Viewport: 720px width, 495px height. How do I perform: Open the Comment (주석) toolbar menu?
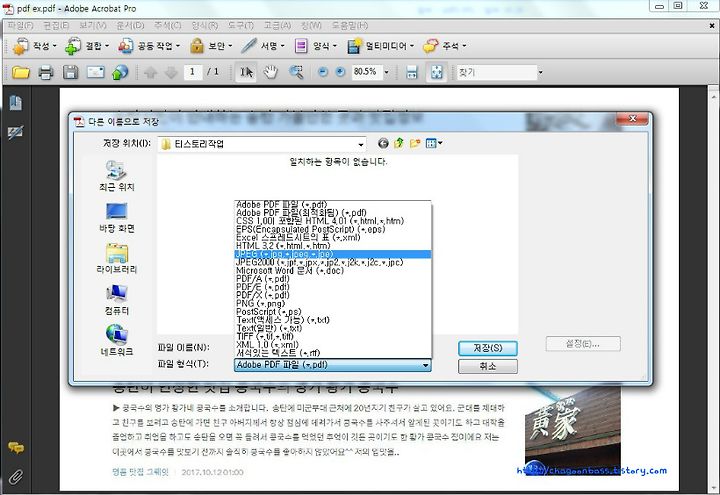click(x=444, y=46)
